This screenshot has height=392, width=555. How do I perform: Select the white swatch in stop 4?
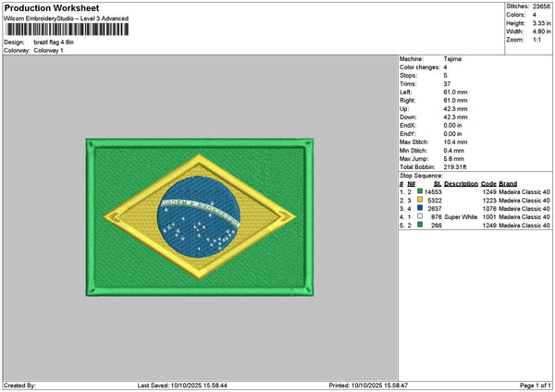(x=420, y=216)
